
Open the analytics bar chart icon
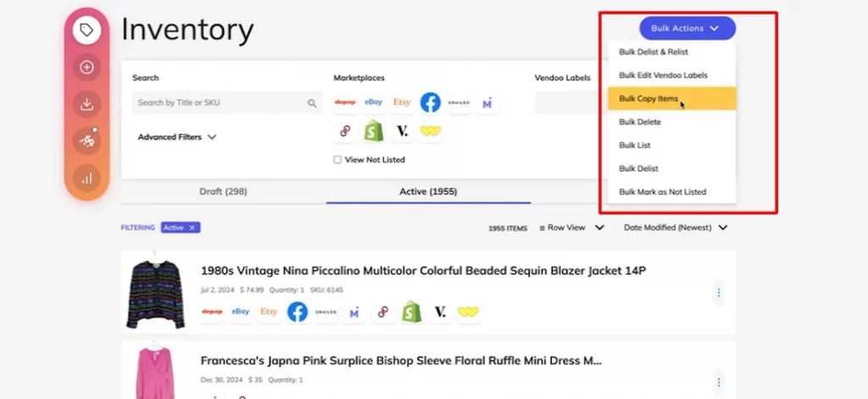(86, 178)
